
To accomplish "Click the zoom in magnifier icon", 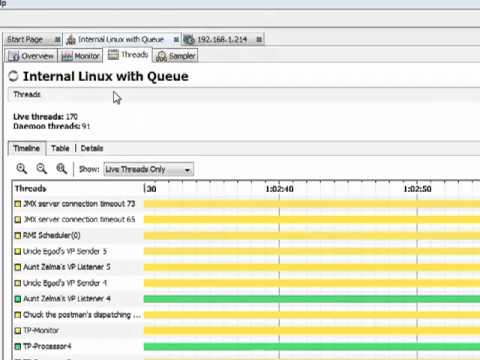I will (x=22, y=169).
